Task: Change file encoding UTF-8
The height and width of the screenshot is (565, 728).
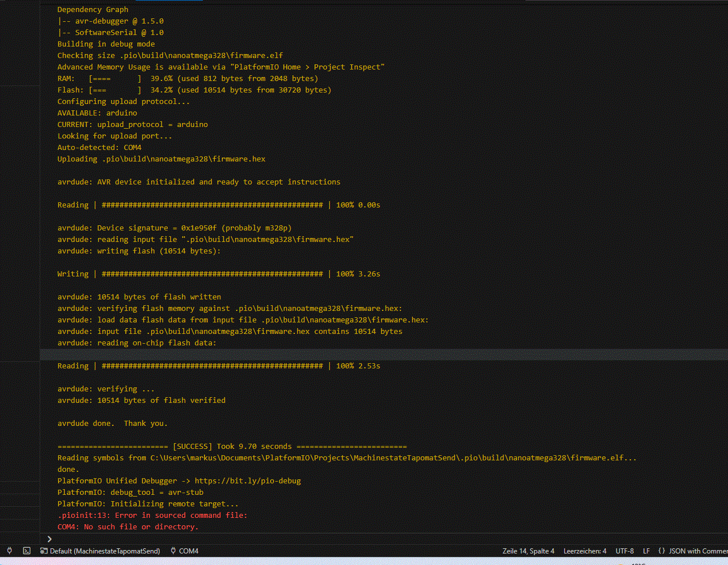Action: (x=625, y=551)
